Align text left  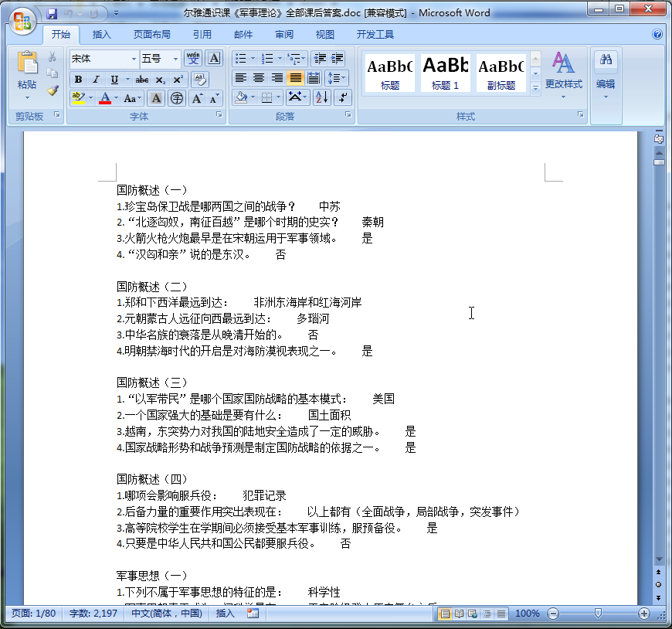pos(241,78)
